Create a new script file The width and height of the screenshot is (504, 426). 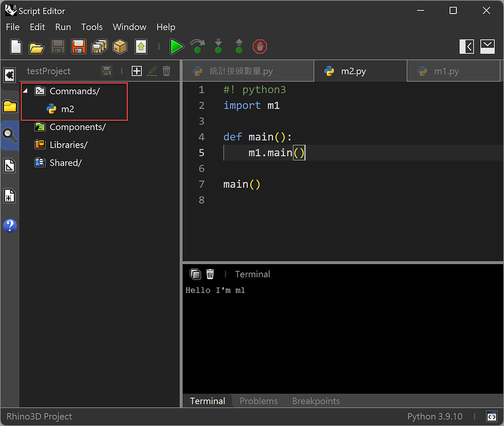tap(15, 47)
